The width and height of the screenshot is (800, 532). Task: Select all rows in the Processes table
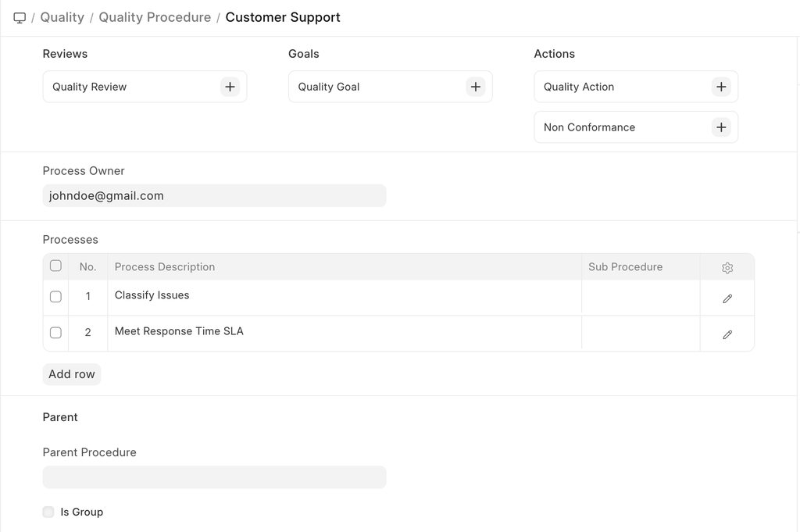pyautogui.click(x=55, y=266)
